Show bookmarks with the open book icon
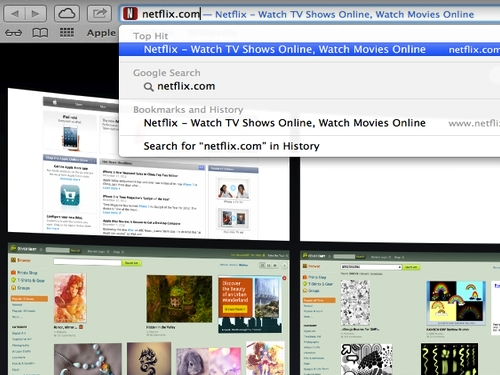This screenshot has width=500, height=375. coord(40,33)
